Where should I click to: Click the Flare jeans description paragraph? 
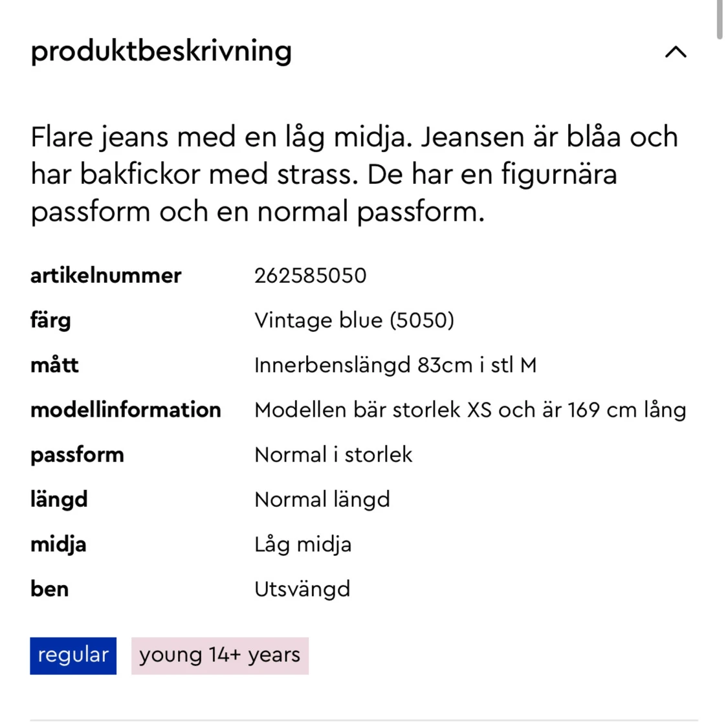355,175
